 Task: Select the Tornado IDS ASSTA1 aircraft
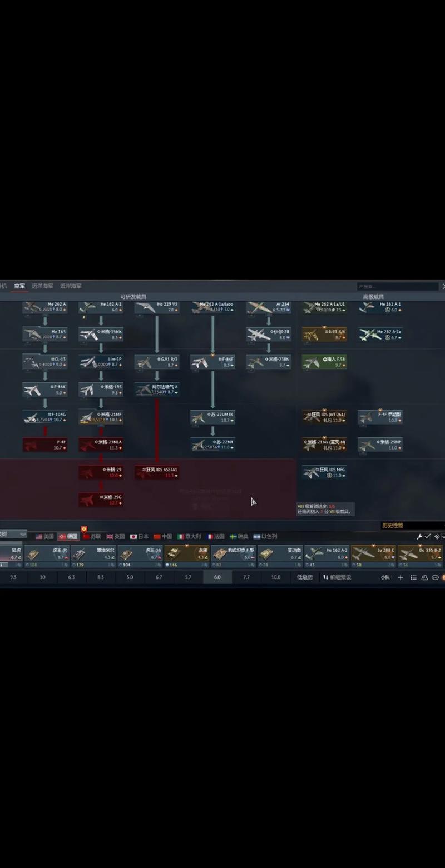[x=157, y=472]
